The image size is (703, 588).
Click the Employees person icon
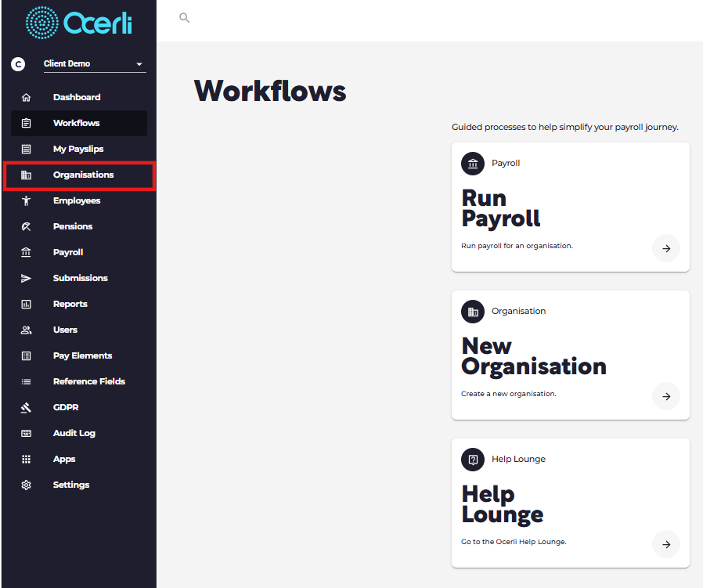tap(27, 200)
